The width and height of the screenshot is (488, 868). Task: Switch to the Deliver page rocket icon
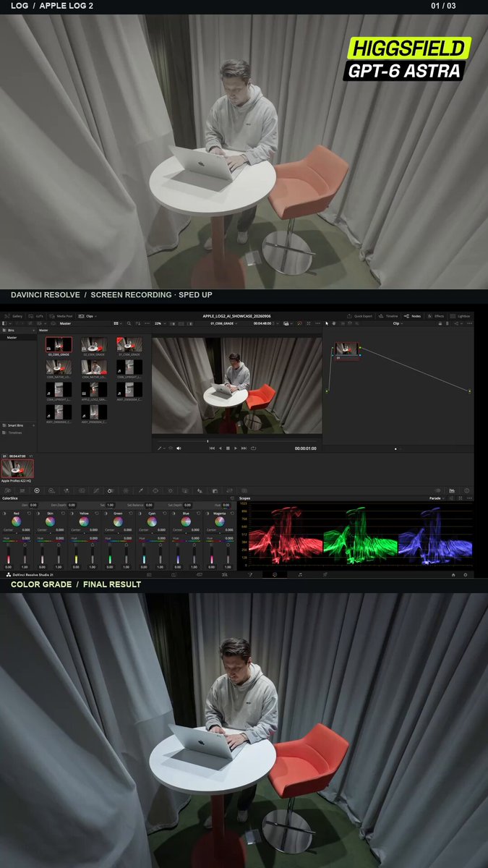[x=325, y=574]
